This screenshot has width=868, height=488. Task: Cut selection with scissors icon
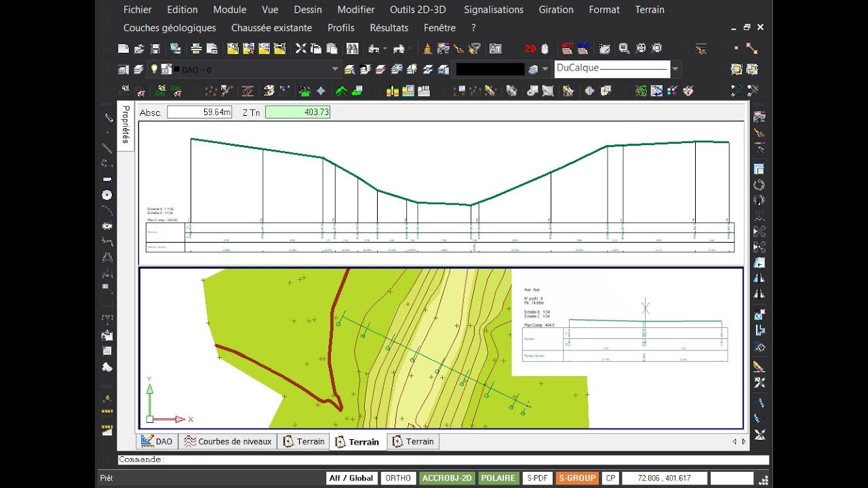click(300, 49)
